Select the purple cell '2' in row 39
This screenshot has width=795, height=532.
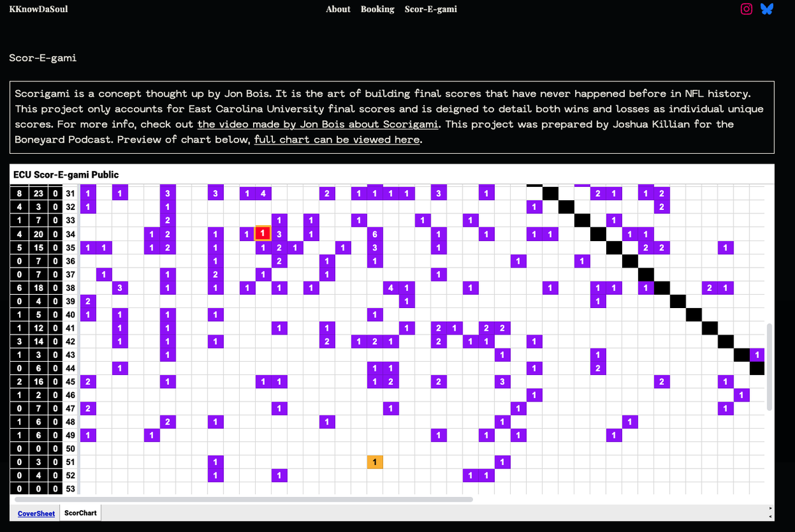coord(87,301)
